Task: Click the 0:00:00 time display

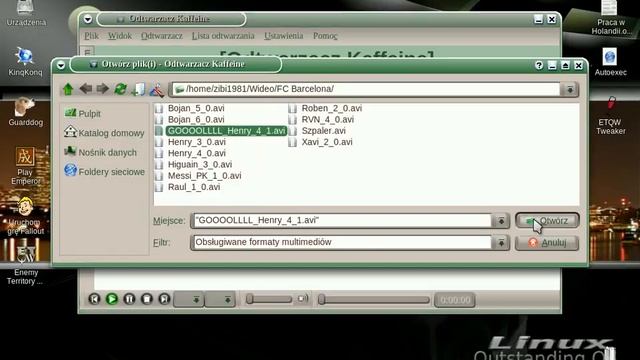Action: [x=455, y=300]
